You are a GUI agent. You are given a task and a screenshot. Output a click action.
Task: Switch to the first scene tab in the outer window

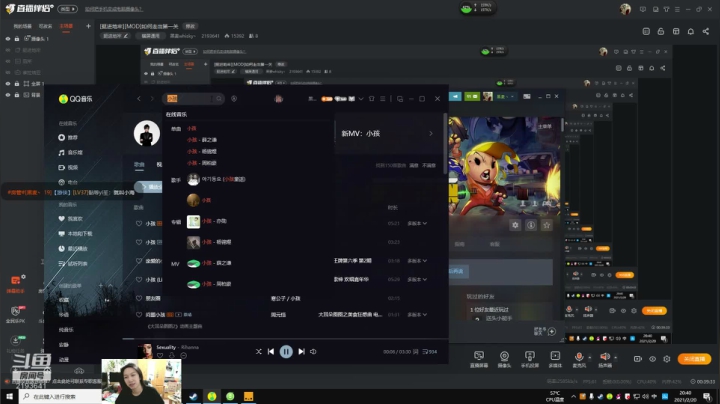[22, 26]
